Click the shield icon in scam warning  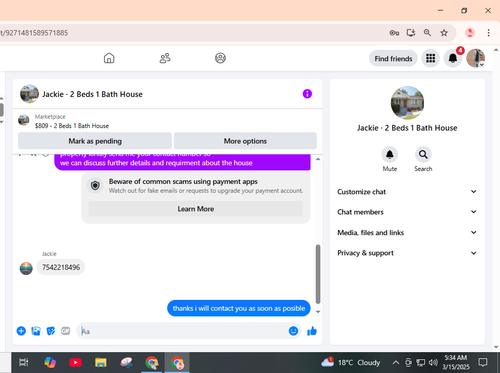(x=95, y=185)
